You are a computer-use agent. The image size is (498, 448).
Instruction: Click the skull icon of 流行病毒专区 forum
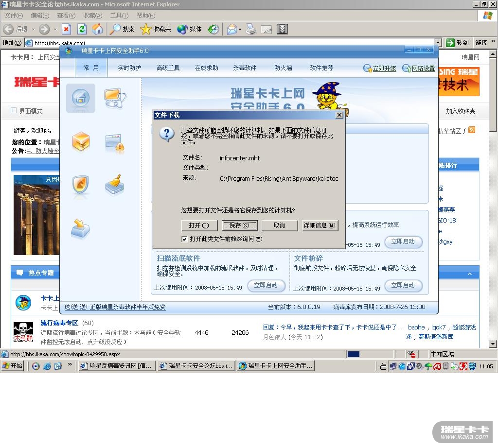coord(23,331)
